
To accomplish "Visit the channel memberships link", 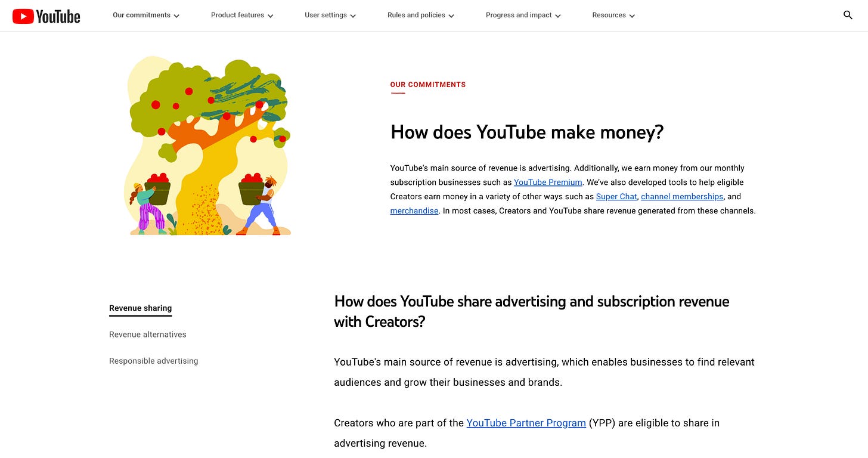I will (x=682, y=197).
